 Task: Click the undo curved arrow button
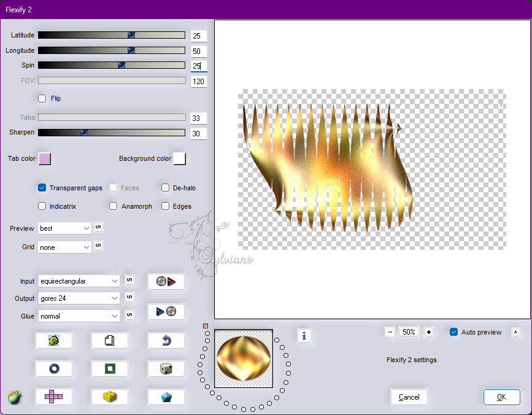coord(166,340)
